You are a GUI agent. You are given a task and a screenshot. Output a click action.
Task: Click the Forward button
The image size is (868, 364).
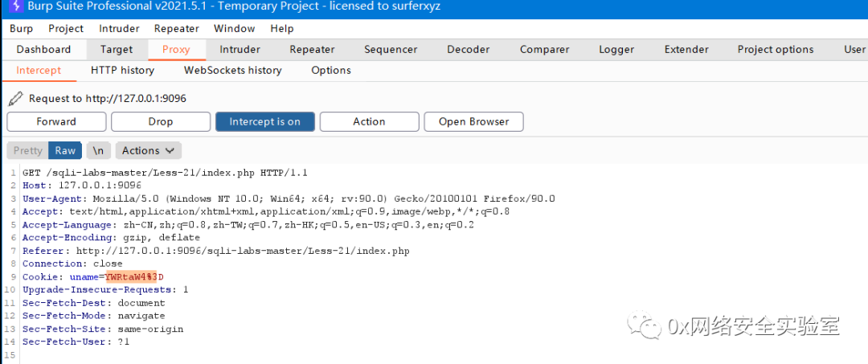[x=56, y=121]
